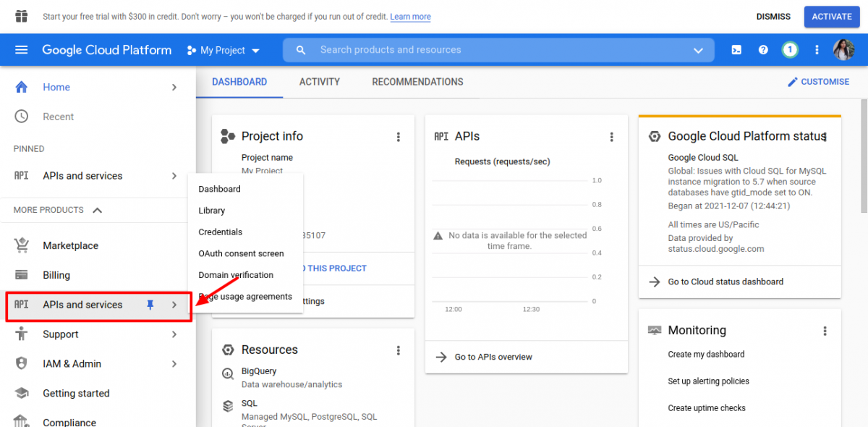The image size is (868, 427).
Task: View notifications via the numbered circle icon
Action: click(x=789, y=50)
